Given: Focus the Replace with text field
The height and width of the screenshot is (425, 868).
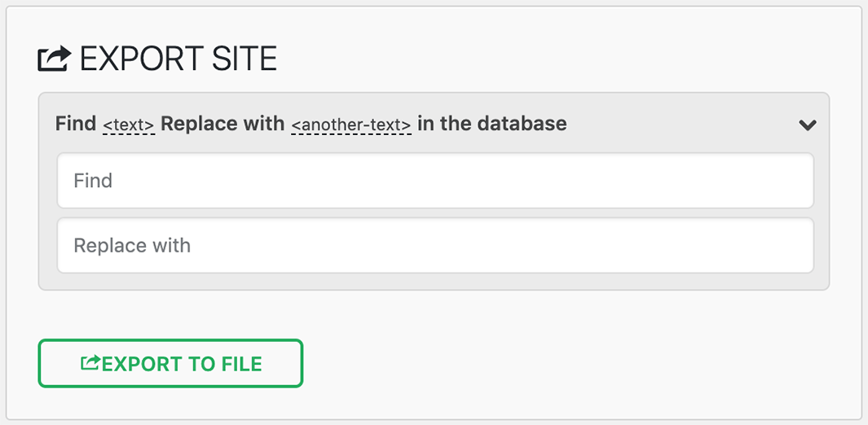Looking at the screenshot, I should [434, 245].
